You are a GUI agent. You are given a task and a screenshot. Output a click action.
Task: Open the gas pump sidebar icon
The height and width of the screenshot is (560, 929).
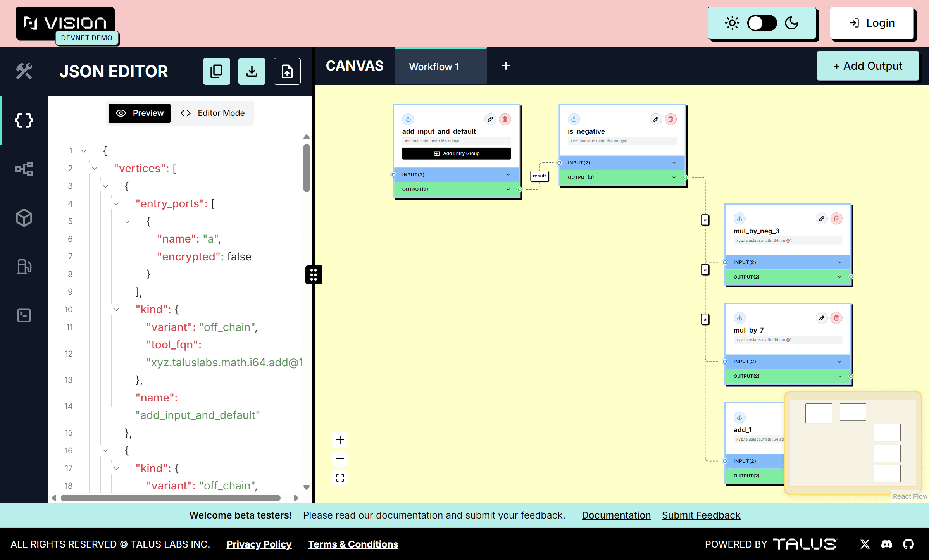[x=24, y=267]
